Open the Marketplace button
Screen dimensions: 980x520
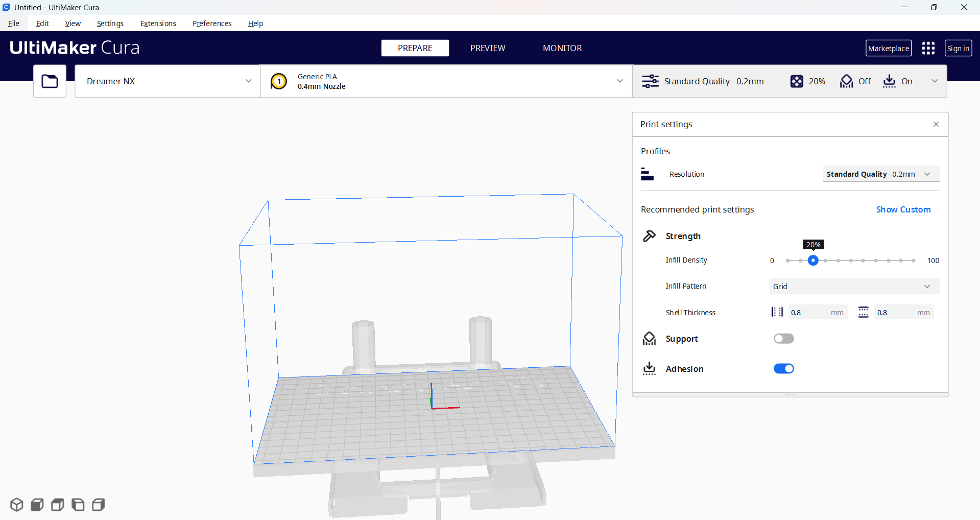pos(889,48)
